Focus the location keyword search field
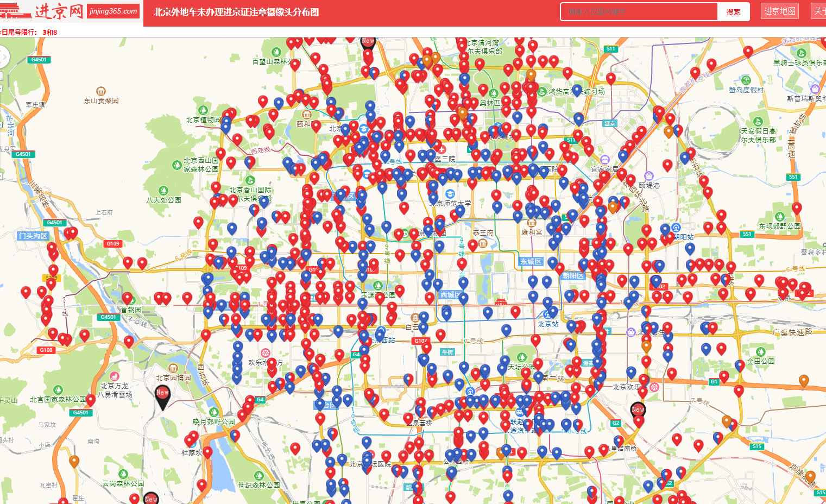This screenshot has width=826, height=504. tap(639, 11)
